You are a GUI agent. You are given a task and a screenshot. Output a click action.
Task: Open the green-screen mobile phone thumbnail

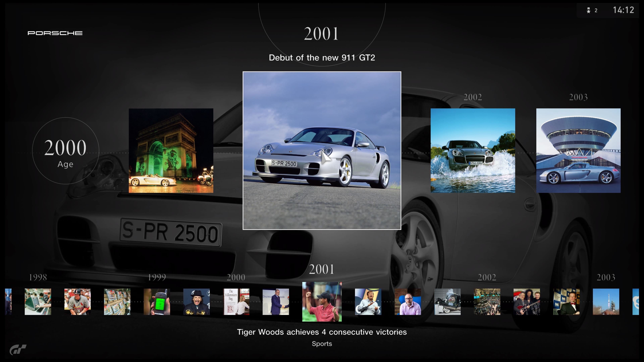(x=157, y=302)
